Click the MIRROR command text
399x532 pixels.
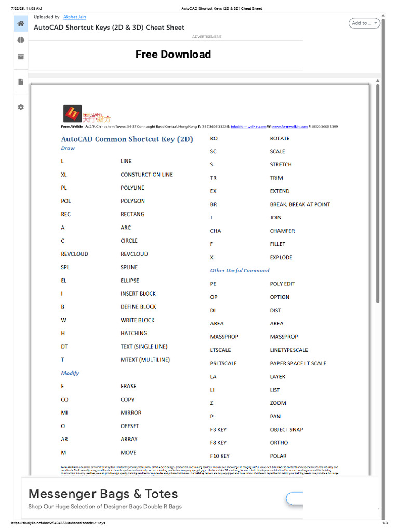(131, 413)
